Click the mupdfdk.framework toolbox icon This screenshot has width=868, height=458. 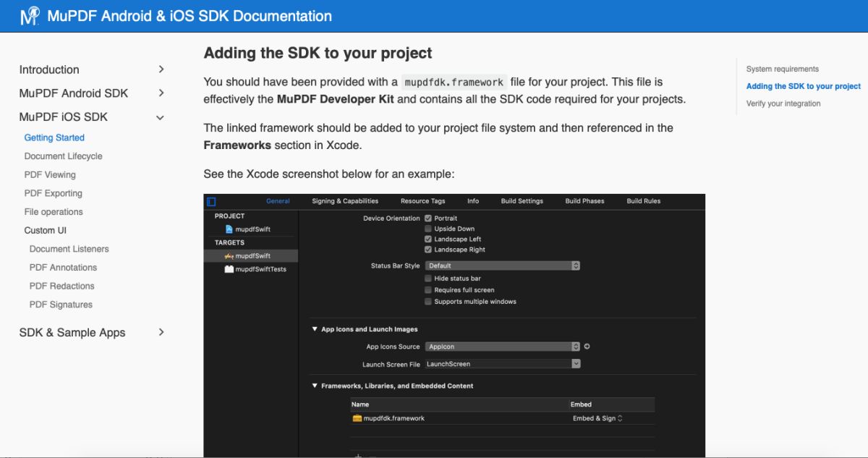coord(357,418)
